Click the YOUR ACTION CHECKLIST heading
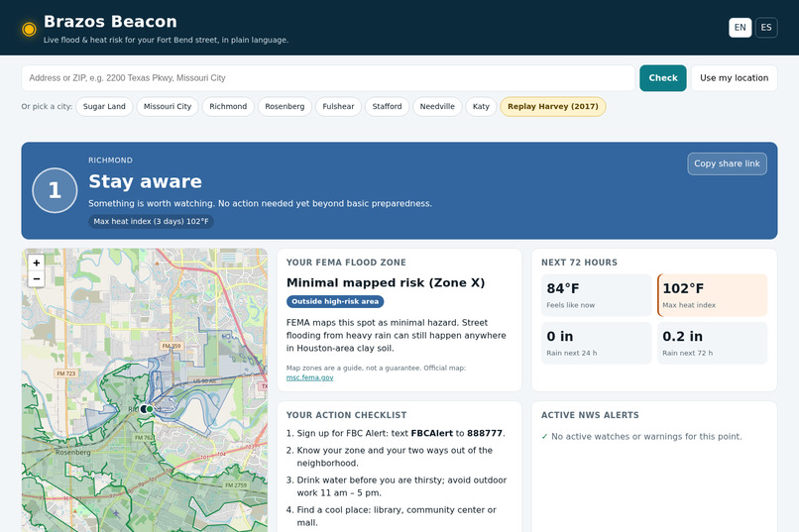The image size is (799, 532). coord(347,415)
